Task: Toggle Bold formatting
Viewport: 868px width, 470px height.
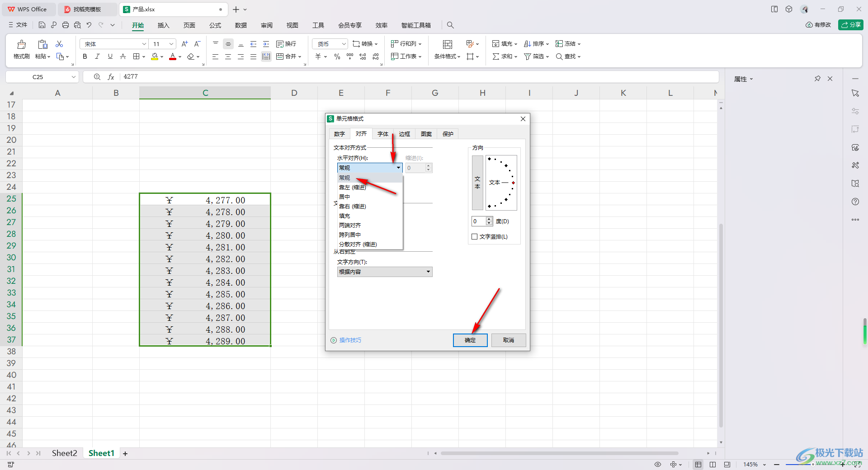Action: 85,56
